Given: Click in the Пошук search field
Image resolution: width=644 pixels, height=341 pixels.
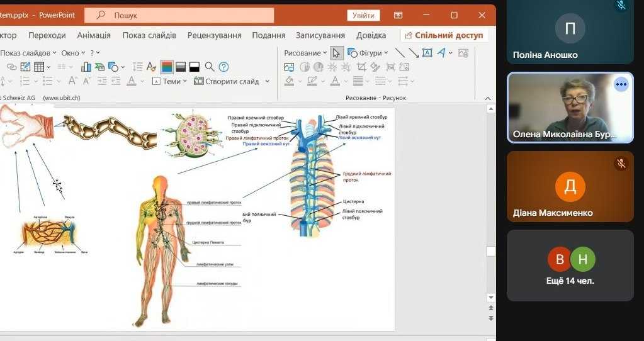Looking at the screenshot, I should pos(189,15).
